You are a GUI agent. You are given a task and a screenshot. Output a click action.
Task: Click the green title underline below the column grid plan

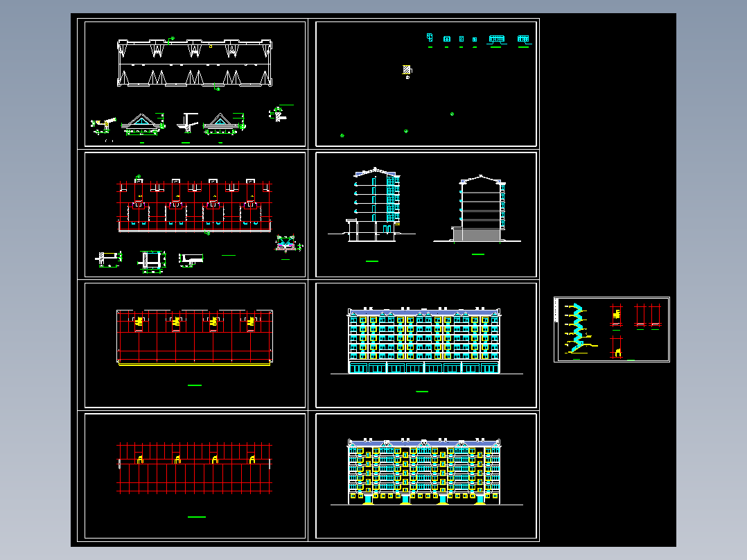tap(196, 516)
